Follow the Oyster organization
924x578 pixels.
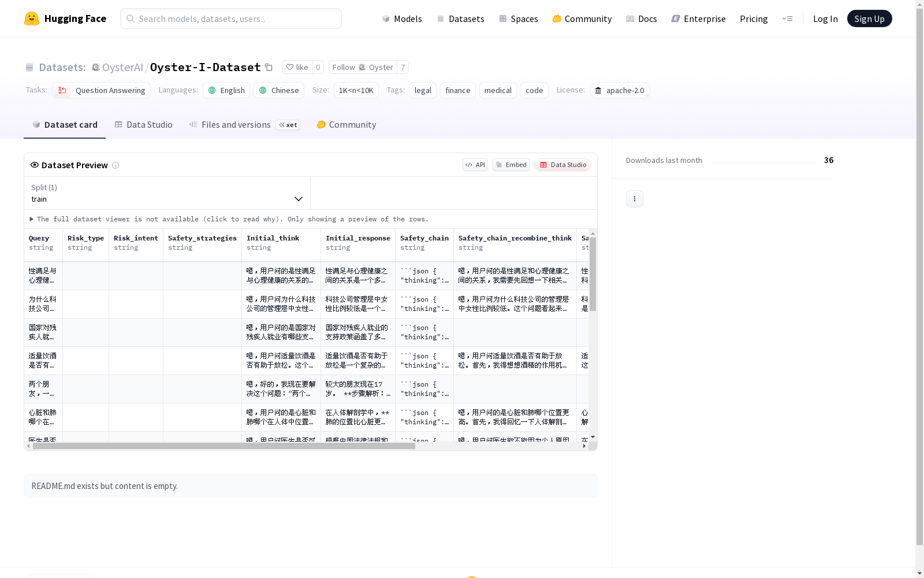click(x=363, y=67)
